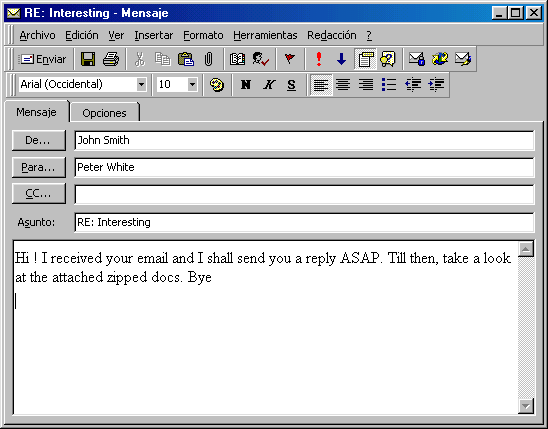Screen dimensions: 548x429
Task: Open the Formato menu
Action: point(203,35)
